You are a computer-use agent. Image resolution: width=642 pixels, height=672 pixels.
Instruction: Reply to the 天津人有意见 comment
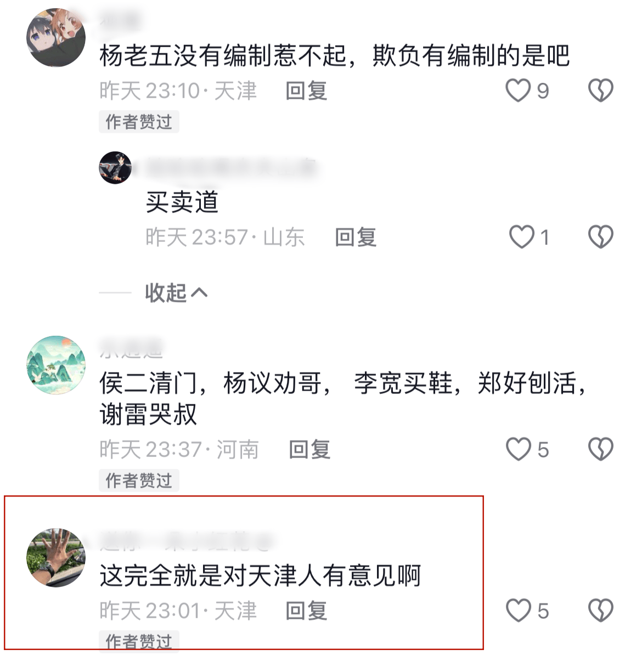tap(306, 611)
